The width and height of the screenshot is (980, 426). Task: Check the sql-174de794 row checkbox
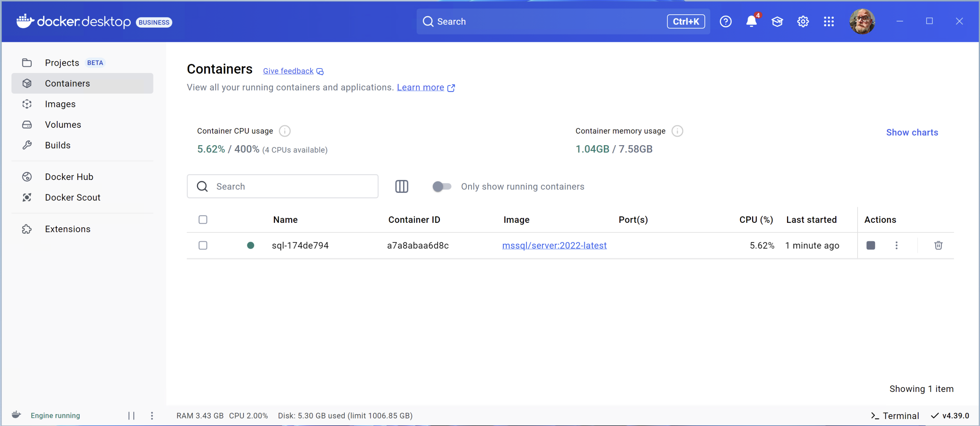(203, 245)
